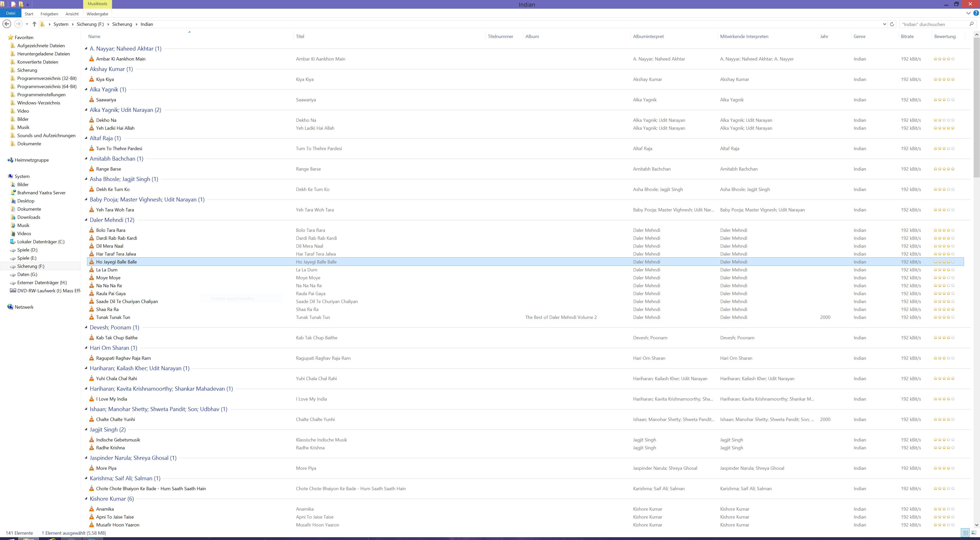
Task: Click the vertical scrollbar thumb
Action: [x=977, y=107]
